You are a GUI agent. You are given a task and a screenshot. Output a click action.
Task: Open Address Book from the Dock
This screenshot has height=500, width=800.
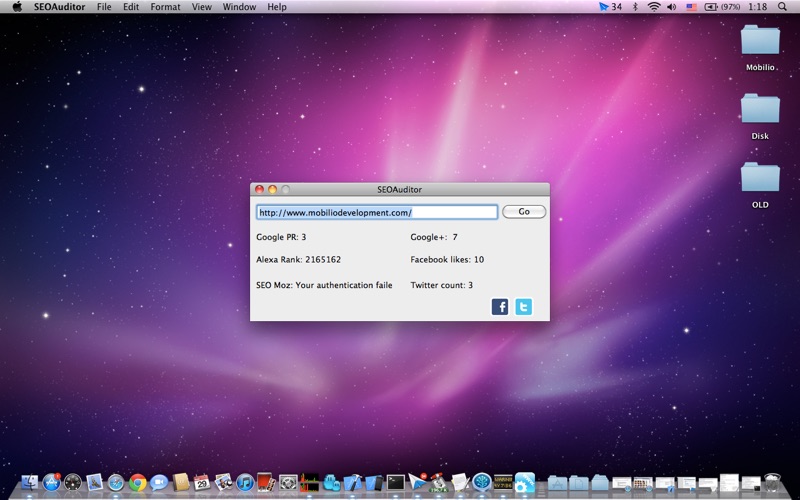(x=181, y=482)
